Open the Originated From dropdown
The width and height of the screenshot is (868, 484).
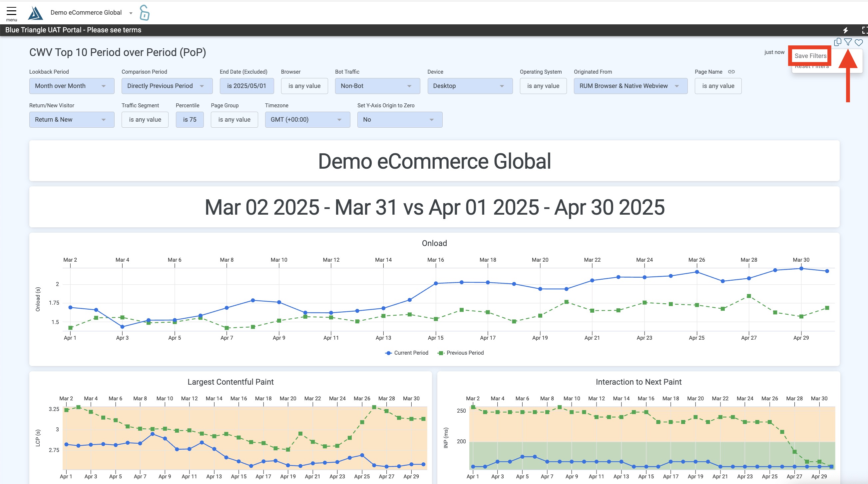[631, 86]
